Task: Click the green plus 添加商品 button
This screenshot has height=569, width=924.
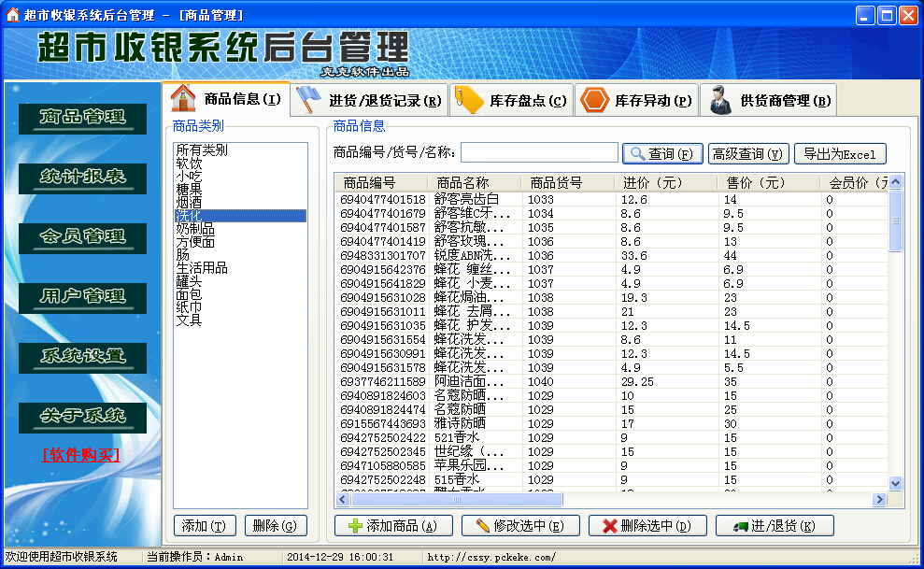Action: pos(393,526)
